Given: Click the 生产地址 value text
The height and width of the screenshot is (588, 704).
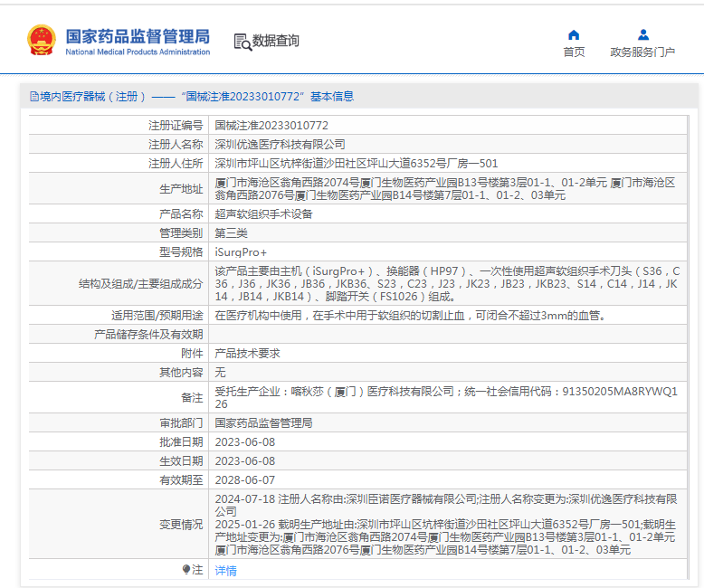Looking at the screenshot, I should (444, 189).
